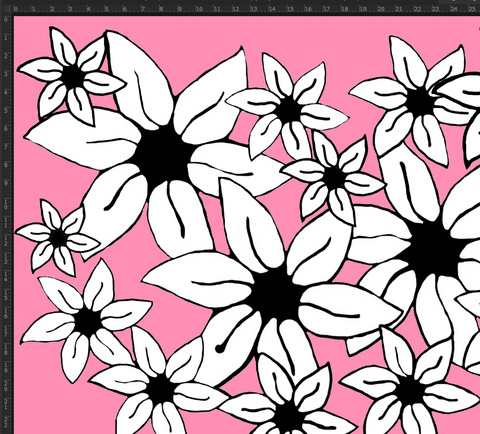The width and height of the screenshot is (480, 434).
Task: Click the black center of the top-left small flower
Action: [72, 77]
